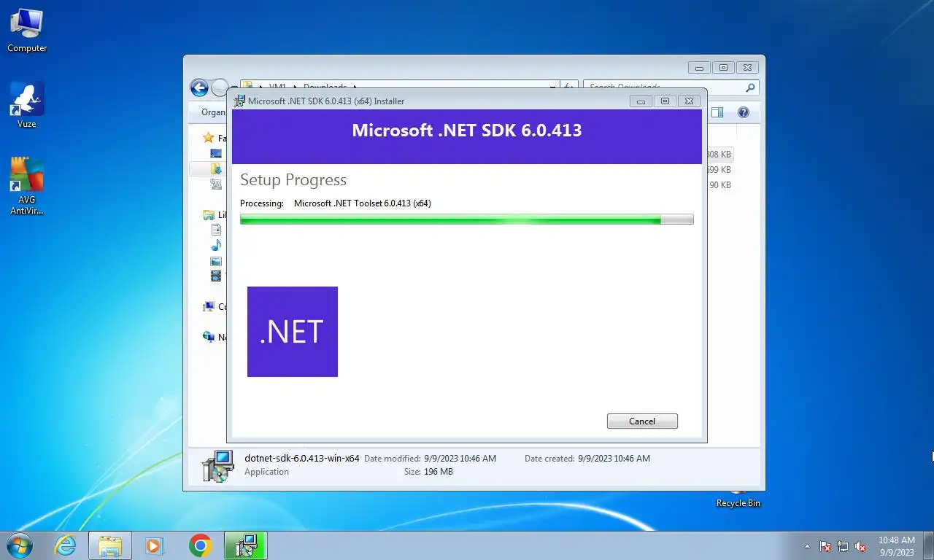Go forward in the Explorer window

[x=220, y=88]
